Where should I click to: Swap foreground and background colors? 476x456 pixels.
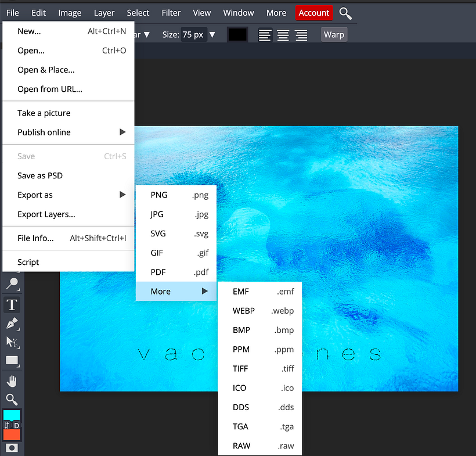click(7, 426)
